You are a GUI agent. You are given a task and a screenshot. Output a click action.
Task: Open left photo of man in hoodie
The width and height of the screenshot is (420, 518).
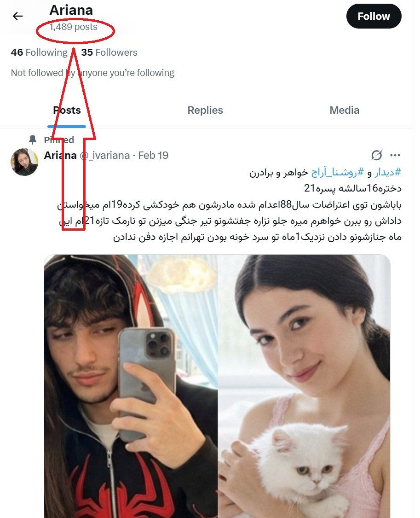[131, 386]
